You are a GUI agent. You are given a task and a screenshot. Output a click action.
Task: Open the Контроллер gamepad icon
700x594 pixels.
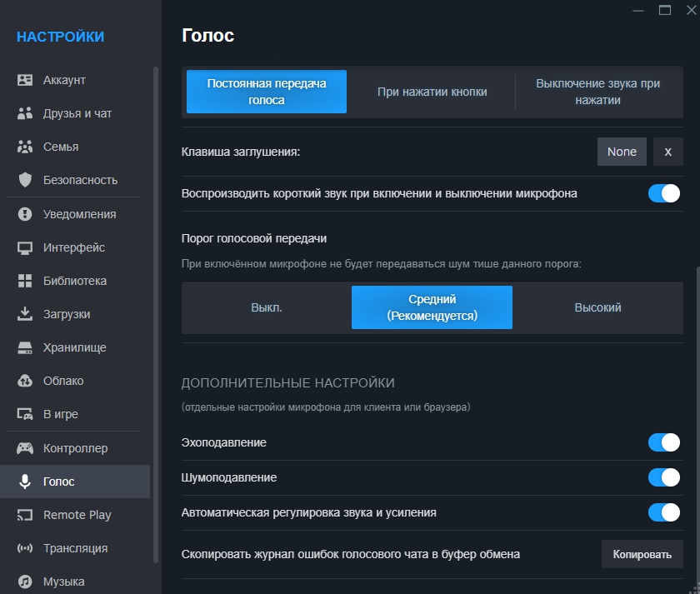point(25,448)
